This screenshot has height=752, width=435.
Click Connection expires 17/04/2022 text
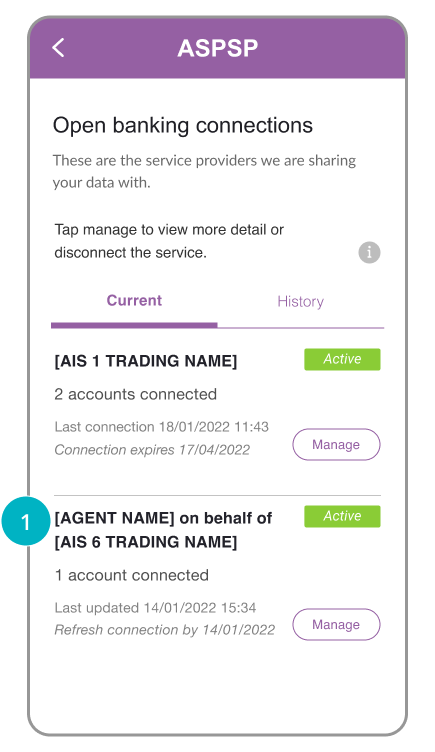(x=152, y=450)
